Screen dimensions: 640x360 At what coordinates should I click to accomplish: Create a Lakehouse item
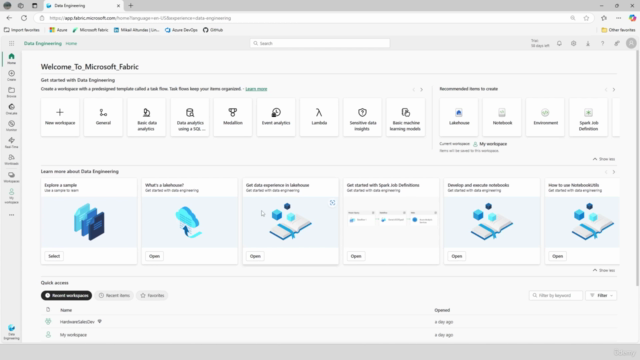pos(459,117)
